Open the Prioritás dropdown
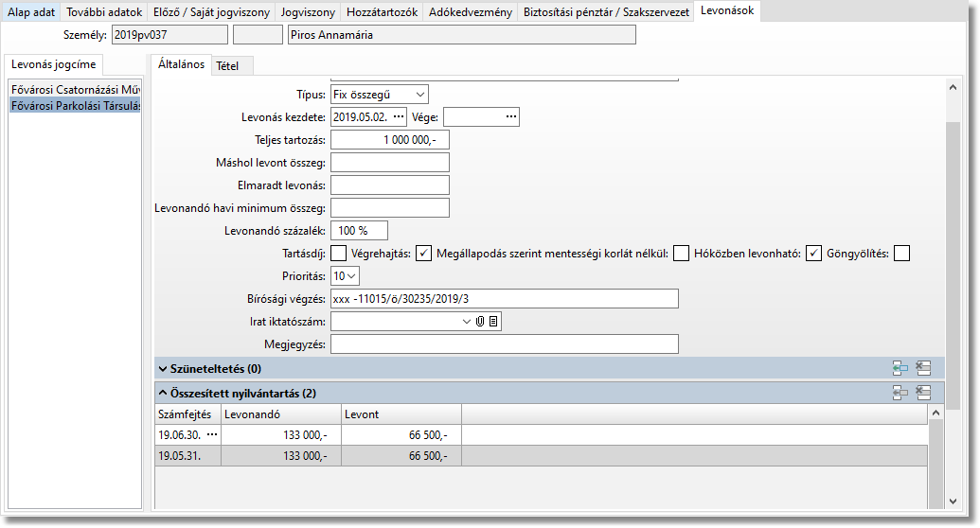 click(352, 275)
